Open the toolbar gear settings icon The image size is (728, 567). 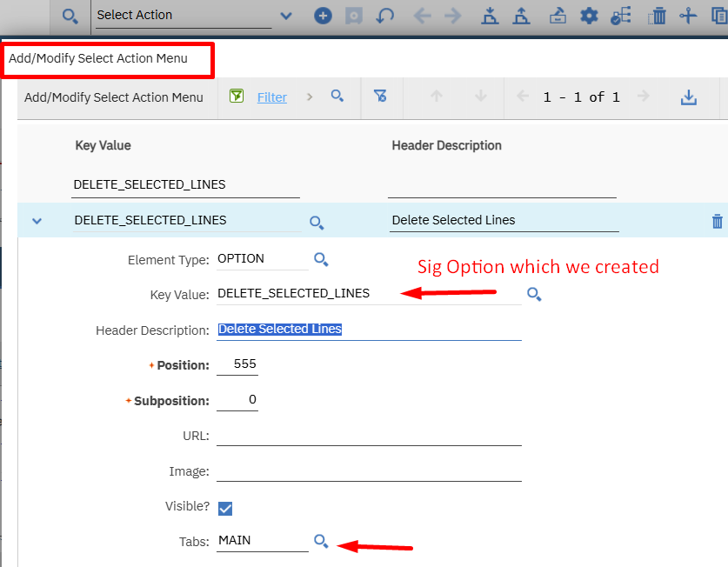(590, 15)
